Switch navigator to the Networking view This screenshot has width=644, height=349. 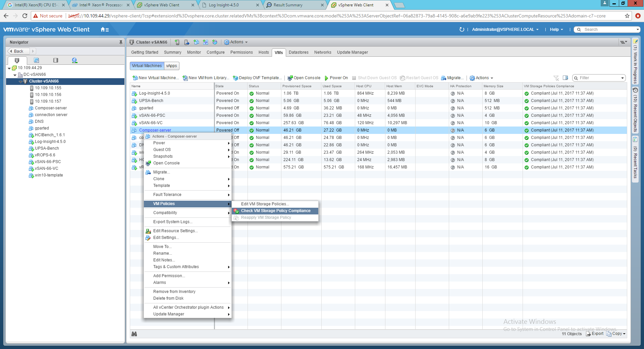click(74, 60)
